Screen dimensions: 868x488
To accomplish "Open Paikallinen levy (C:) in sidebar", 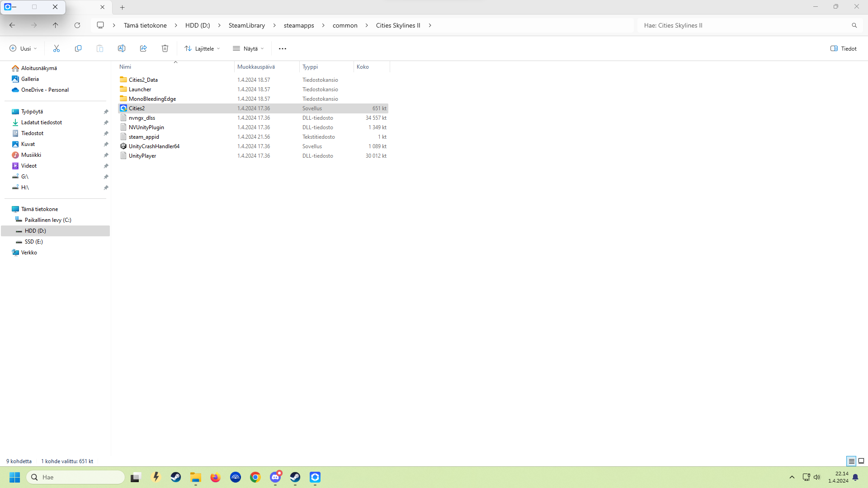I will point(48,220).
